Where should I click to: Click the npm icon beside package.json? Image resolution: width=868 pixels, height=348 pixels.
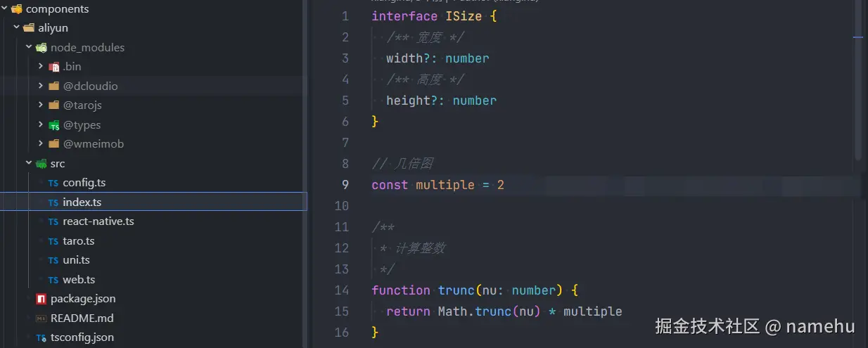pos(42,299)
